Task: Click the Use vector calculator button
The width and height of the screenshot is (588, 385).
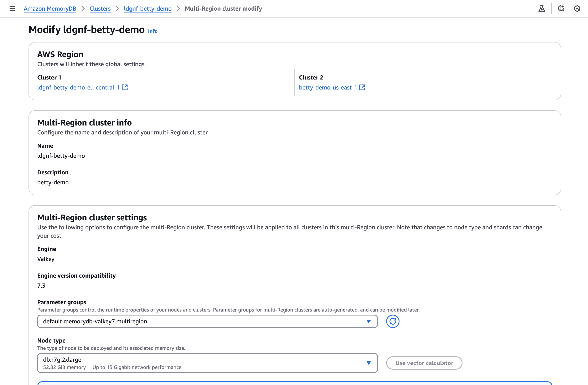Action: (424, 363)
